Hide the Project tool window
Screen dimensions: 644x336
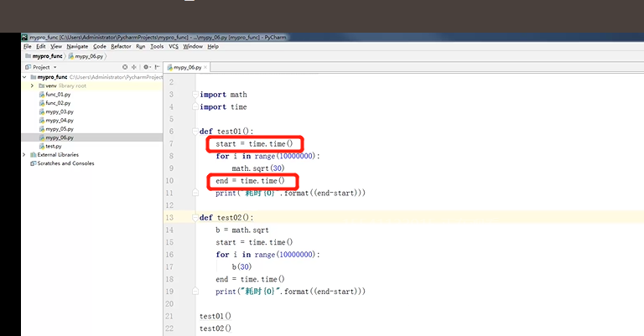click(157, 67)
